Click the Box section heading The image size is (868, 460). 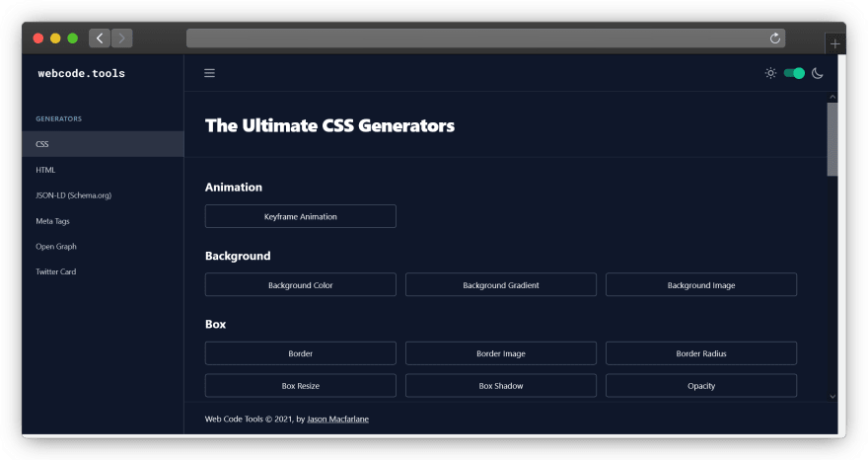[x=215, y=324]
